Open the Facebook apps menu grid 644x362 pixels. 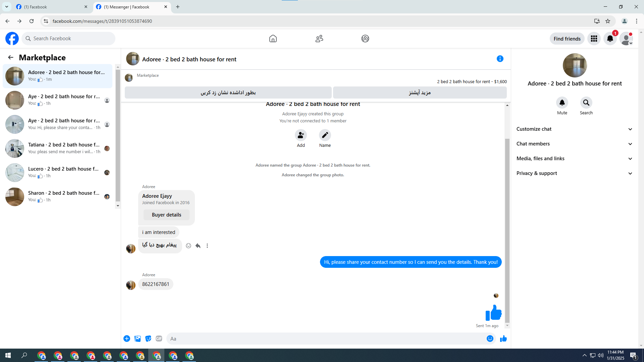click(594, 39)
